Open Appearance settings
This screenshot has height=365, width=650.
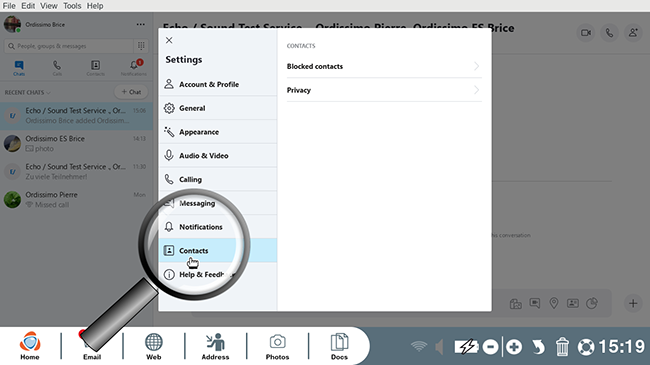click(218, 132)
